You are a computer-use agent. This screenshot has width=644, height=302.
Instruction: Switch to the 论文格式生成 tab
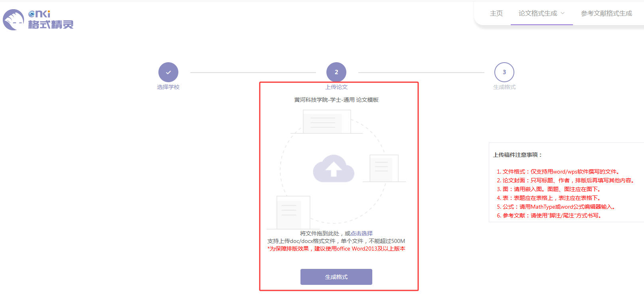point(537,13)
